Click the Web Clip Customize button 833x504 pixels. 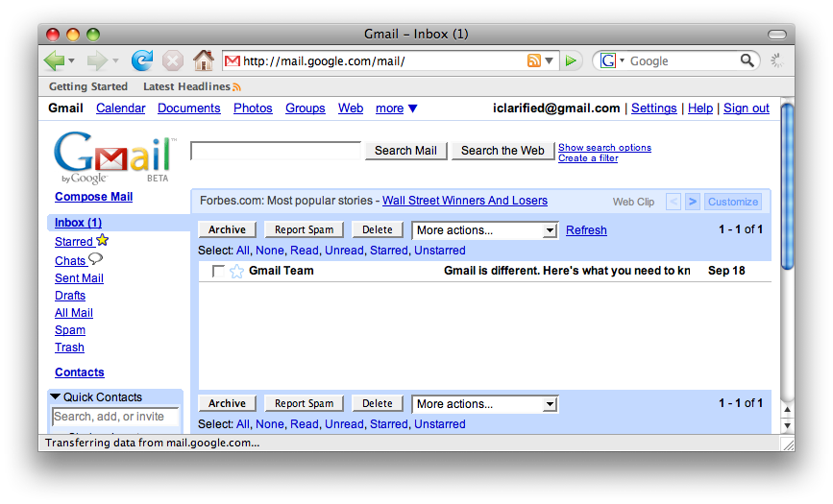[732, 202]
